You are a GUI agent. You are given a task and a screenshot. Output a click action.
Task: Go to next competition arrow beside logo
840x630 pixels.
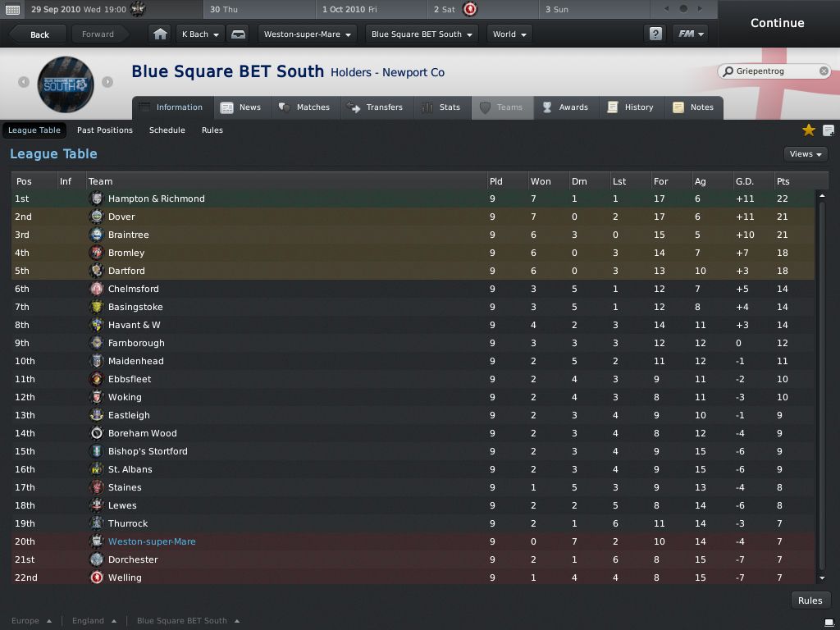point(107,82)
